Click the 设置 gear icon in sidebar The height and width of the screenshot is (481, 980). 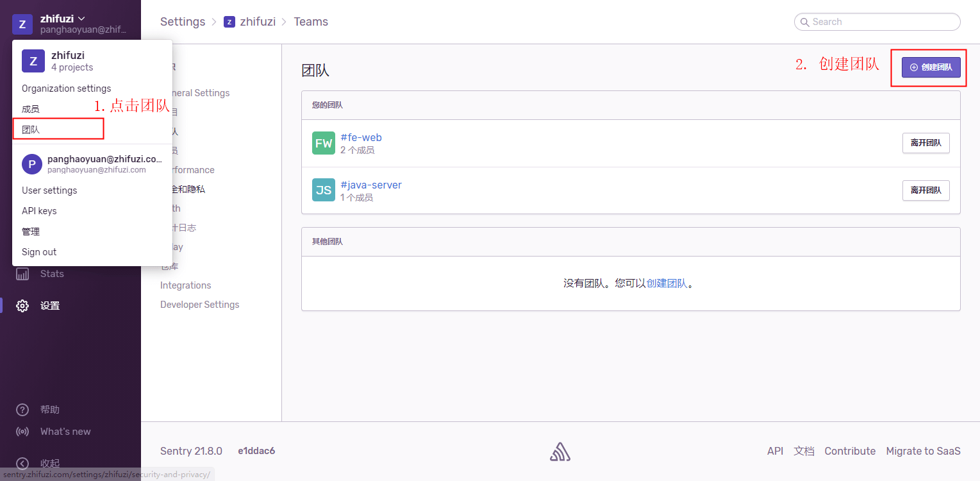[x=22, y=306]
